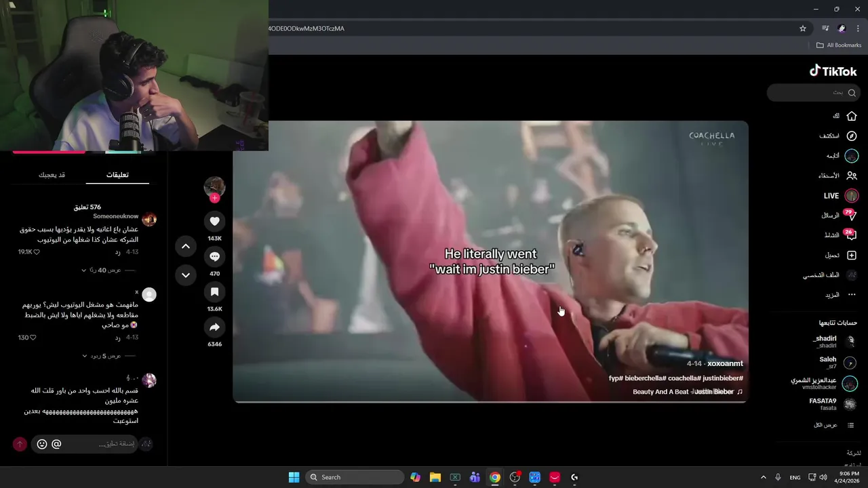Share the video with the arrow icon
The width and height of the screenshot is (868, 488).
coord(214,327)
